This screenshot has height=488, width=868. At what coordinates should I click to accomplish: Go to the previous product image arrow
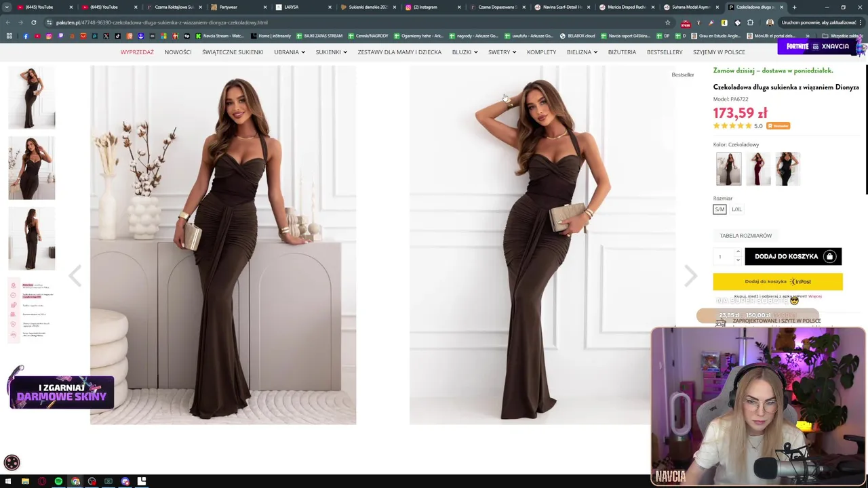75,276
